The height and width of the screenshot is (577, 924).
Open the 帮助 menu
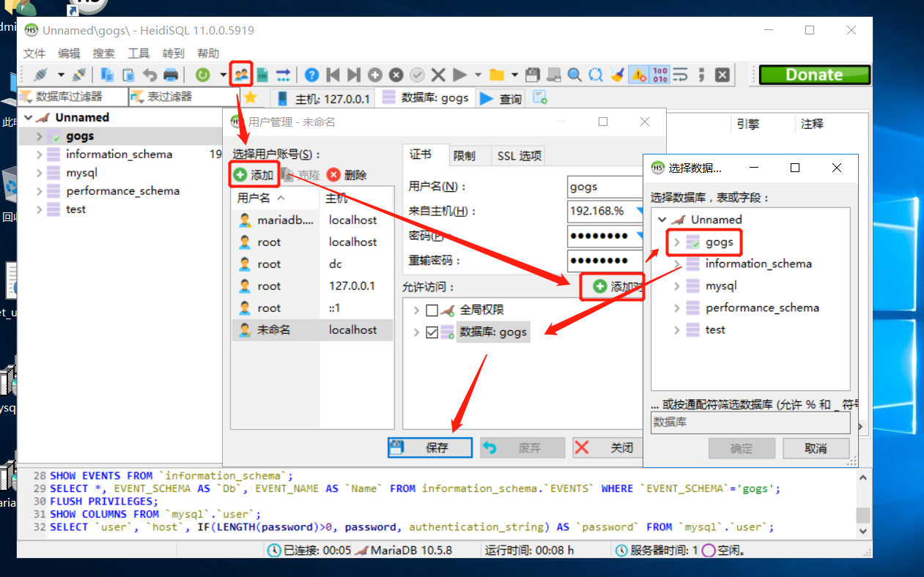tap(208, 53)
